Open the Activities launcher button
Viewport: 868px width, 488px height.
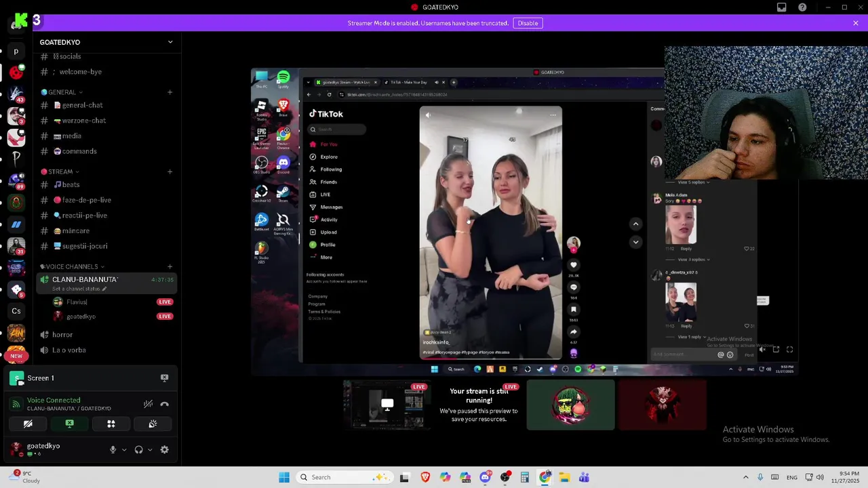click(111, 424)
